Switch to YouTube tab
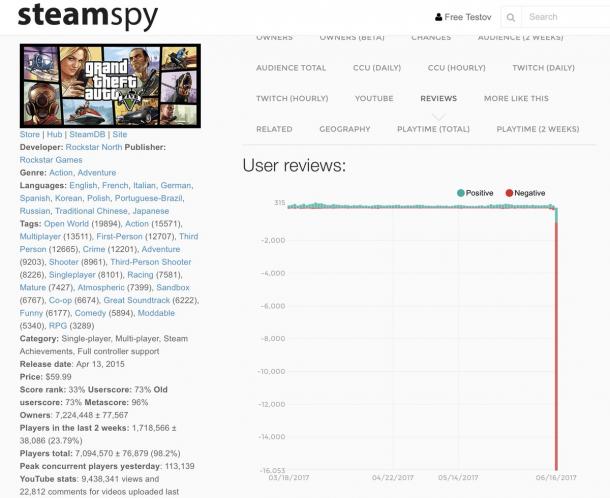The width and height of the screenshot is (610, 498). coord(374,98)
